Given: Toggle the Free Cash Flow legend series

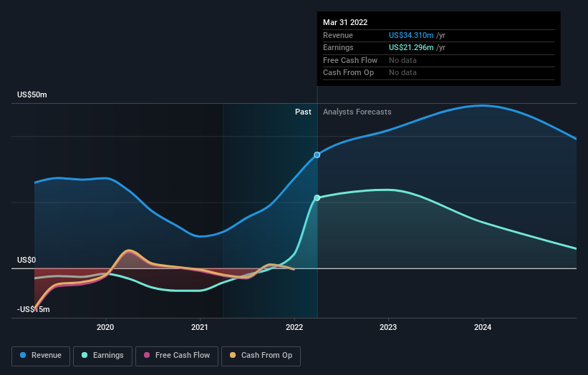Looking at the screenshot, I should click(177, 356).
